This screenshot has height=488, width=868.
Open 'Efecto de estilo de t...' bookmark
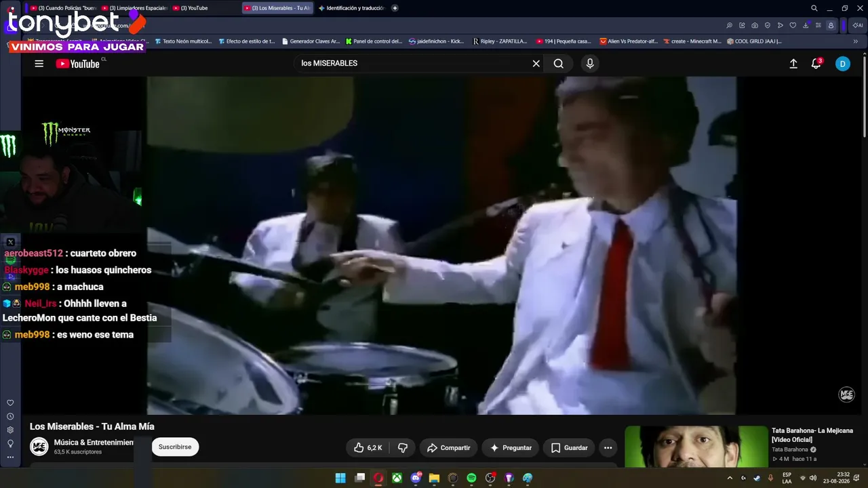247,41
